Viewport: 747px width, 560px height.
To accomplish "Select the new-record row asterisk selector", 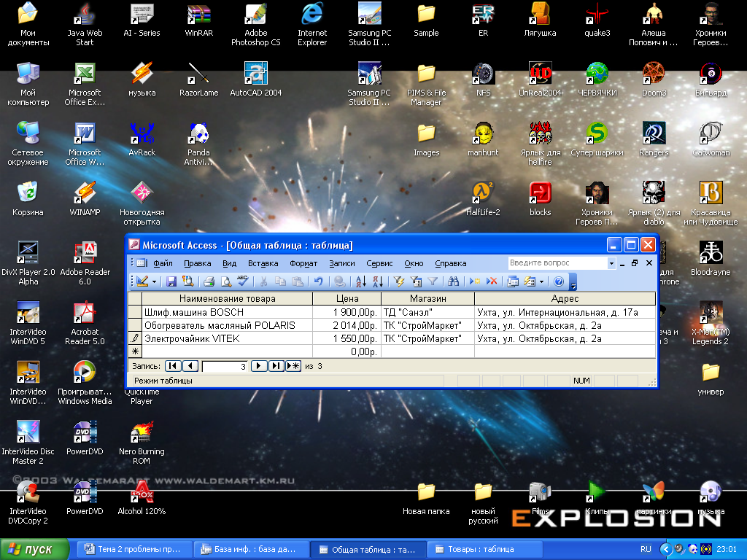I will (135, 351).
